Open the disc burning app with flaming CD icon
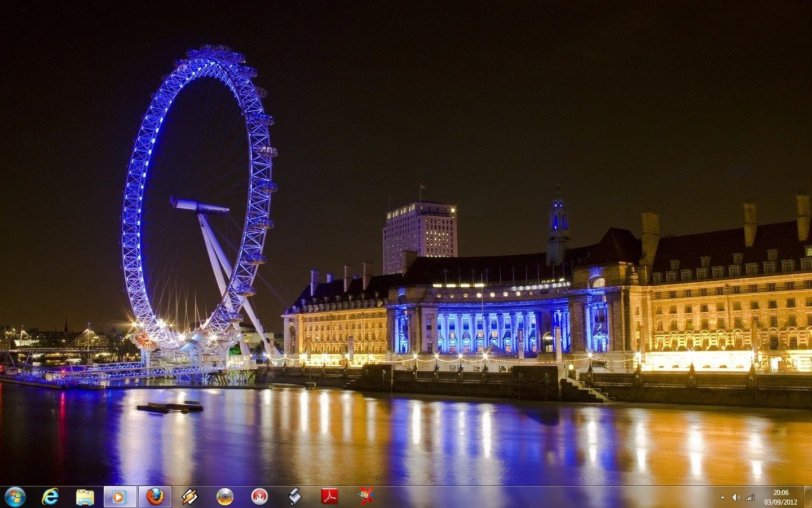Viewport: 812px width, 508px height. pyautogui.click(x=225, y=497)
